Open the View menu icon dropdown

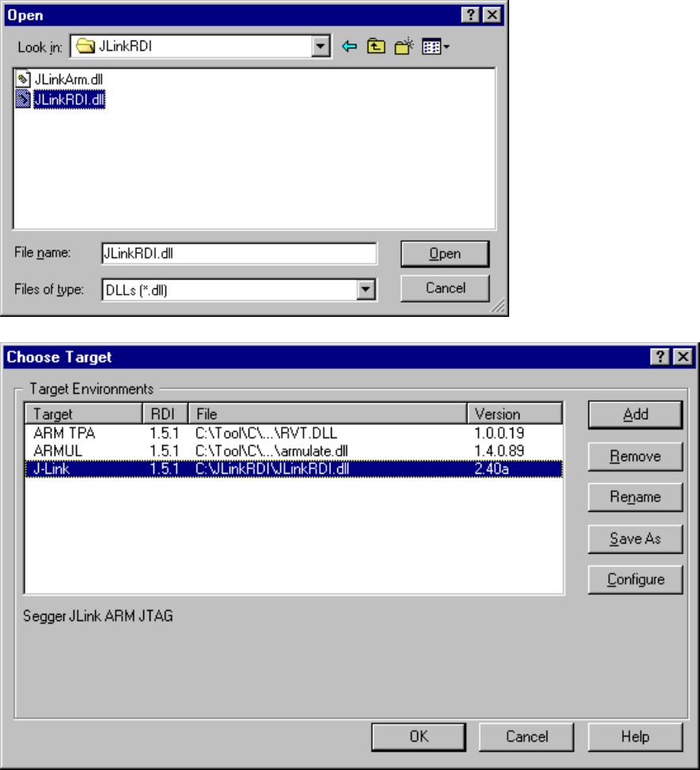tap(436, 47)
